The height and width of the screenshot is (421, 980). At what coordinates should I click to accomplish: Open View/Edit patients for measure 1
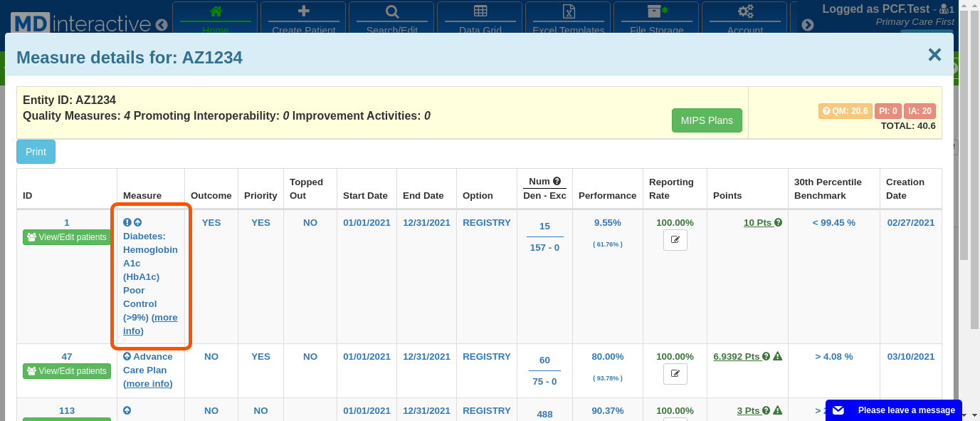pos(67,237)
